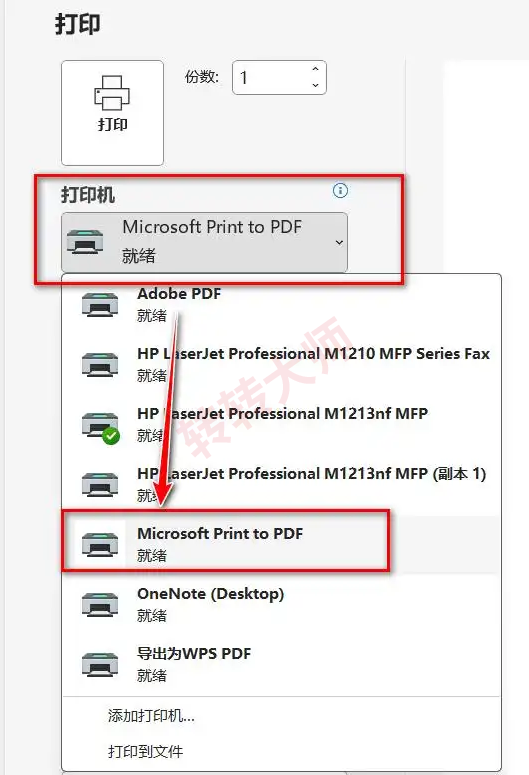
Task: Click Microsoft Print to PDF list label
Action: pos(220,534)
